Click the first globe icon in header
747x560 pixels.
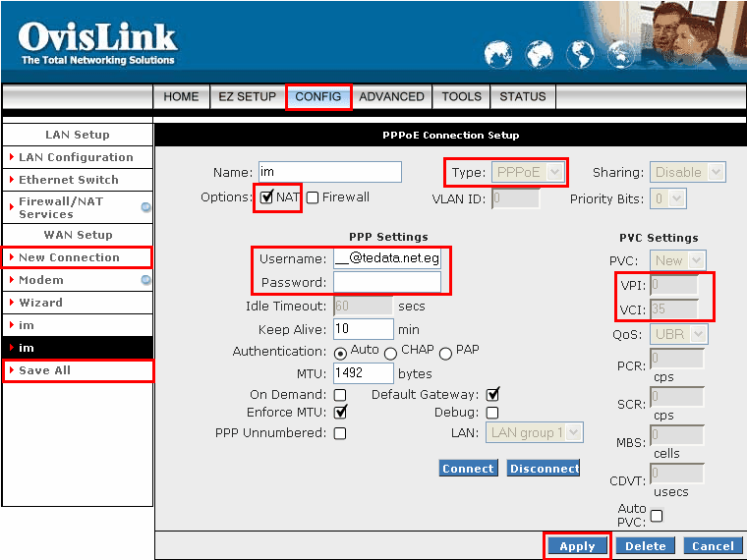(x=498, y=54)
